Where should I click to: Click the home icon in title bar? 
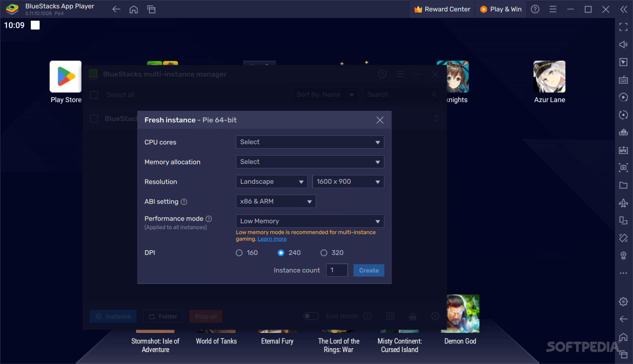pyautogui.click(x=134, y=9)
